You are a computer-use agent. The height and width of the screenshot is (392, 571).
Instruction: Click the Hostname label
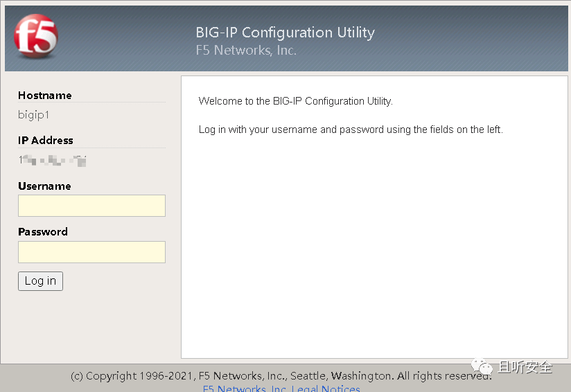(x=45, y=96)
